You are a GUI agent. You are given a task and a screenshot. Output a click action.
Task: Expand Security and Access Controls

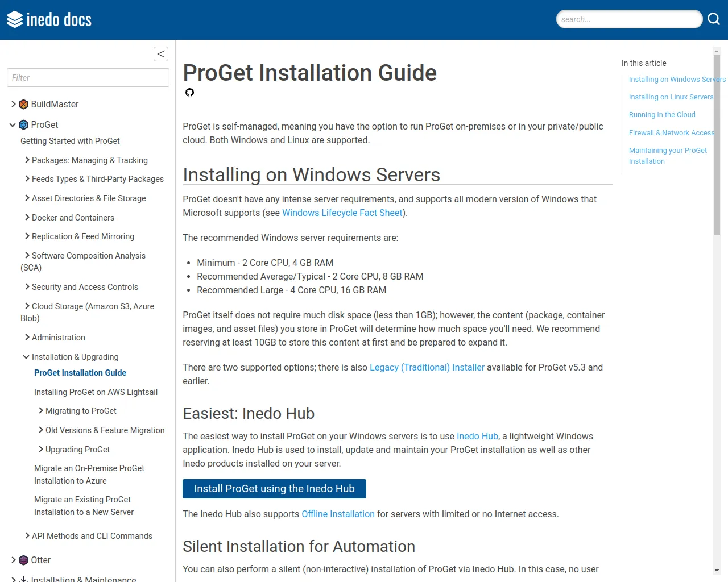[x=27, y=287]
